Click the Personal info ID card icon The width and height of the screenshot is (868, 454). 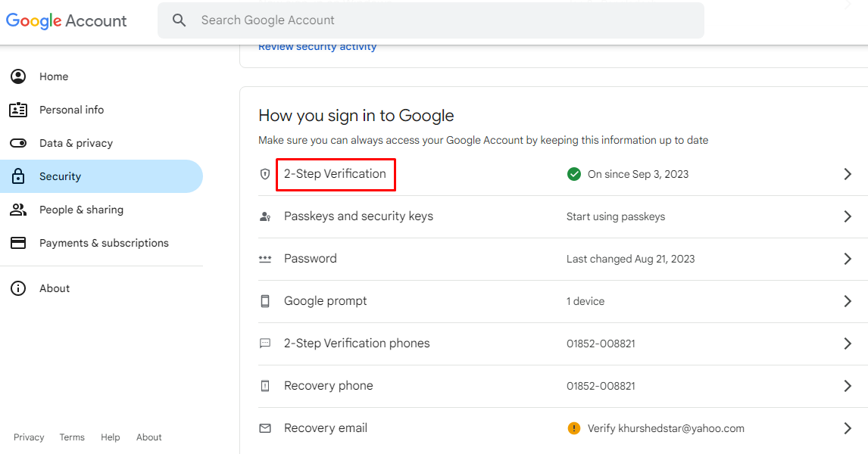click(x=18, y=110)
